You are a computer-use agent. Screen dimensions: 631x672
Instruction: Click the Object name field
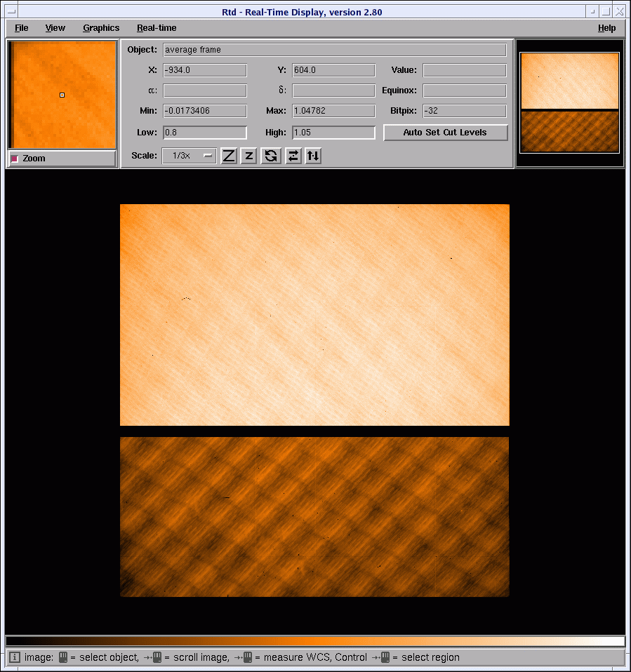tap(335, 50)
